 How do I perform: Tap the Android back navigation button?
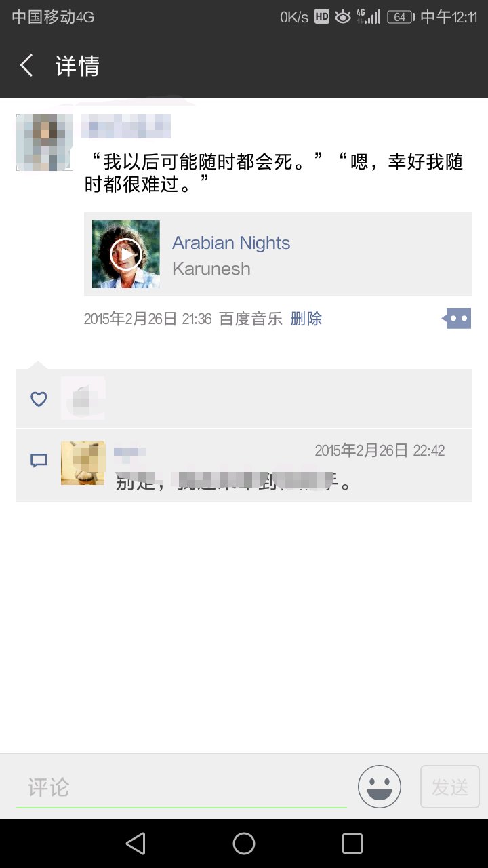[x=136, y=844]
